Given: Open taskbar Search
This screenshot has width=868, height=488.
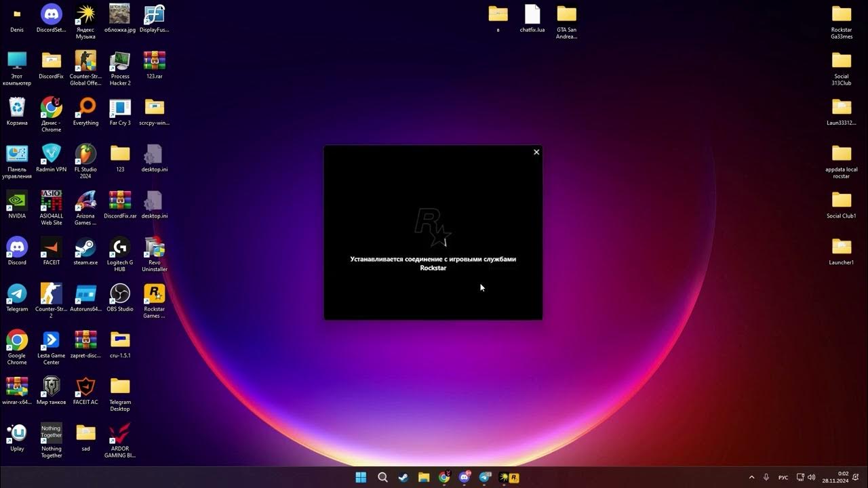Looking at the screenshot, I should pos(382,477).
